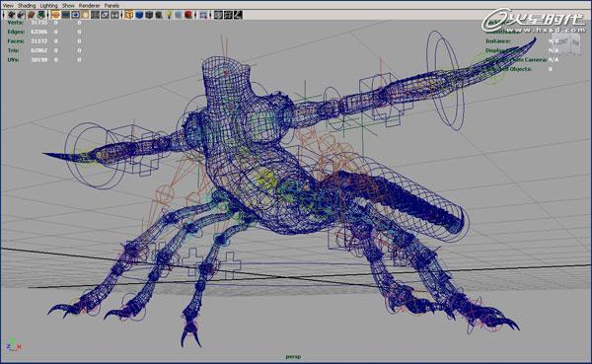Click X-Ray Active Components icon

(x=228, y=15)
